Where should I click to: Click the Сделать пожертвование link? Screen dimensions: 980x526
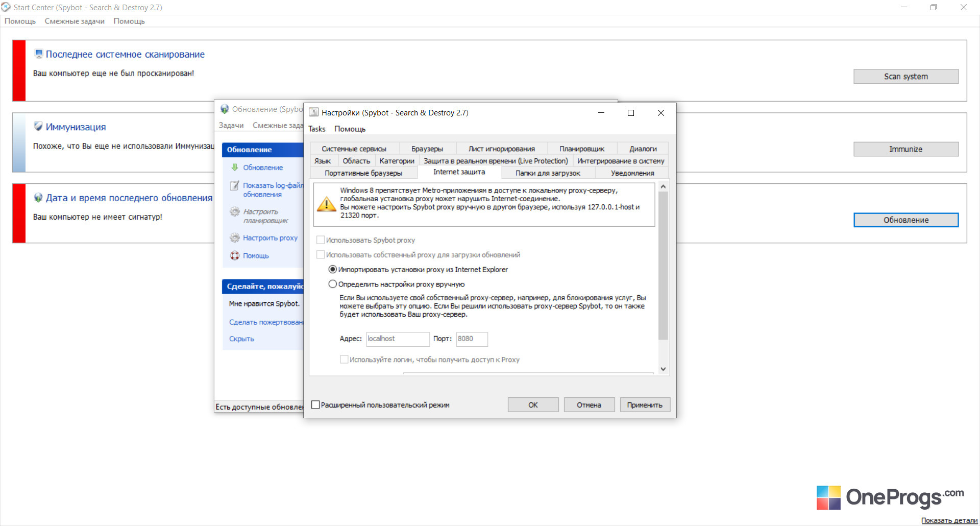266,322
